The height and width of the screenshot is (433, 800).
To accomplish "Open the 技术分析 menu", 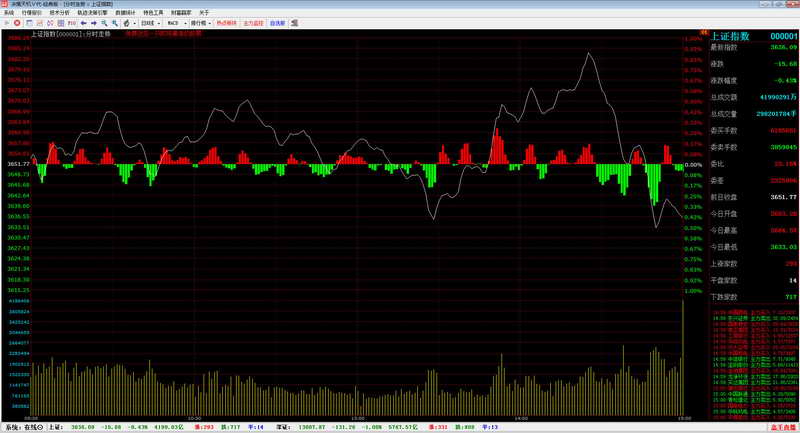I will [x=59, y=13].
